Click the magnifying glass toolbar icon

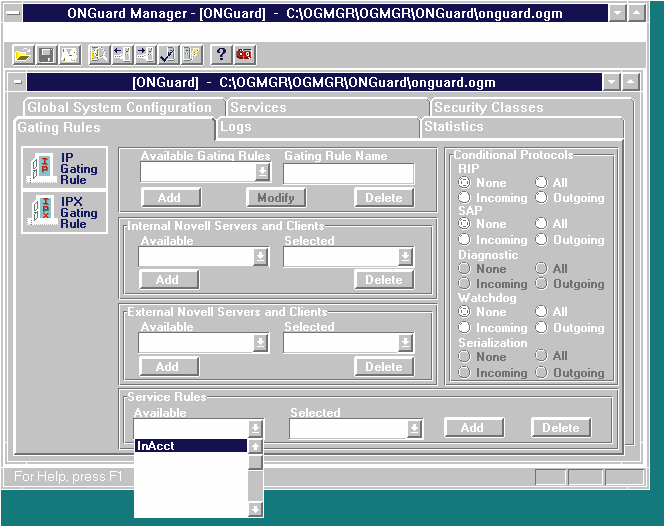99,55
